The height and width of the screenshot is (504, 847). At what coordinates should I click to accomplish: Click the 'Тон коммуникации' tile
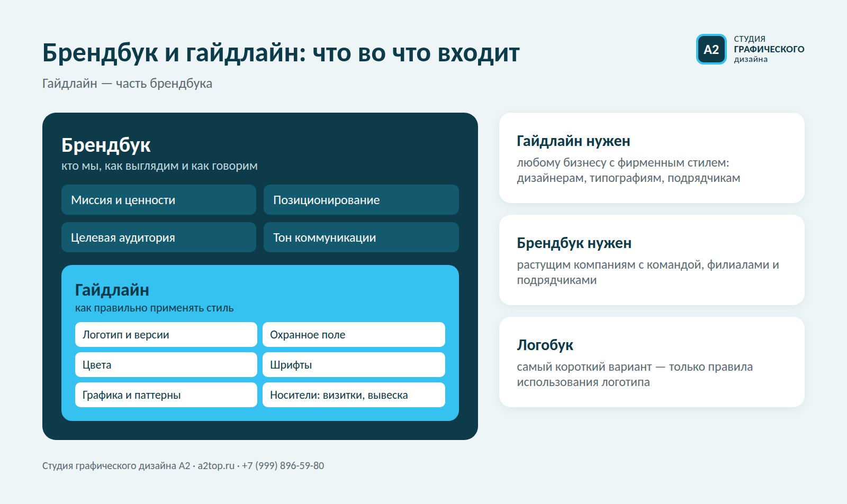[361, 237]
